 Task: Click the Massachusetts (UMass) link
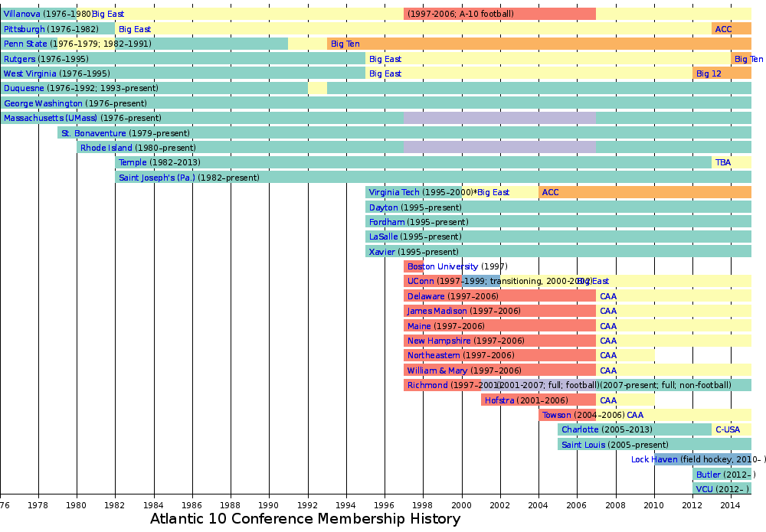coord(51,118)
